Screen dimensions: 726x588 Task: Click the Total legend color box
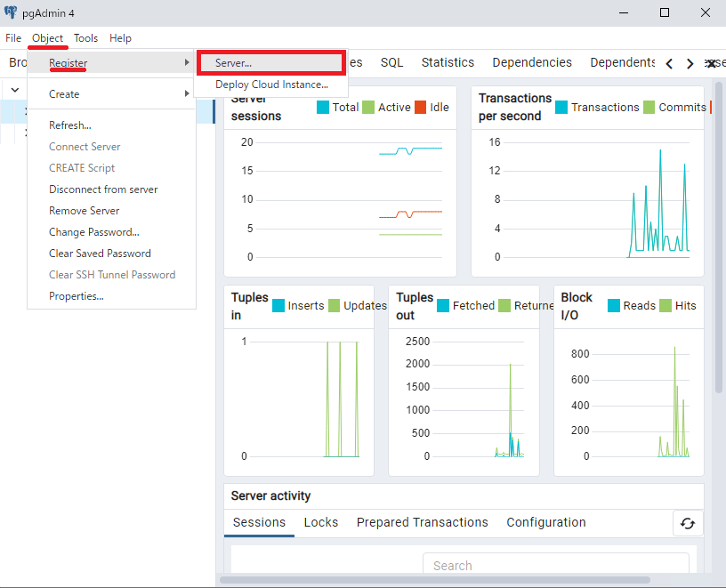click(323, 108)
